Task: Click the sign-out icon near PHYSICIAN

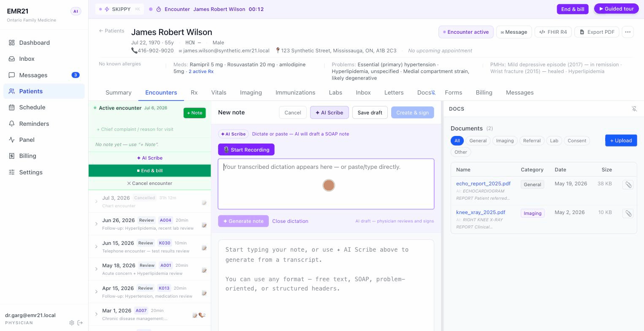Action: (x=80, y=323)
